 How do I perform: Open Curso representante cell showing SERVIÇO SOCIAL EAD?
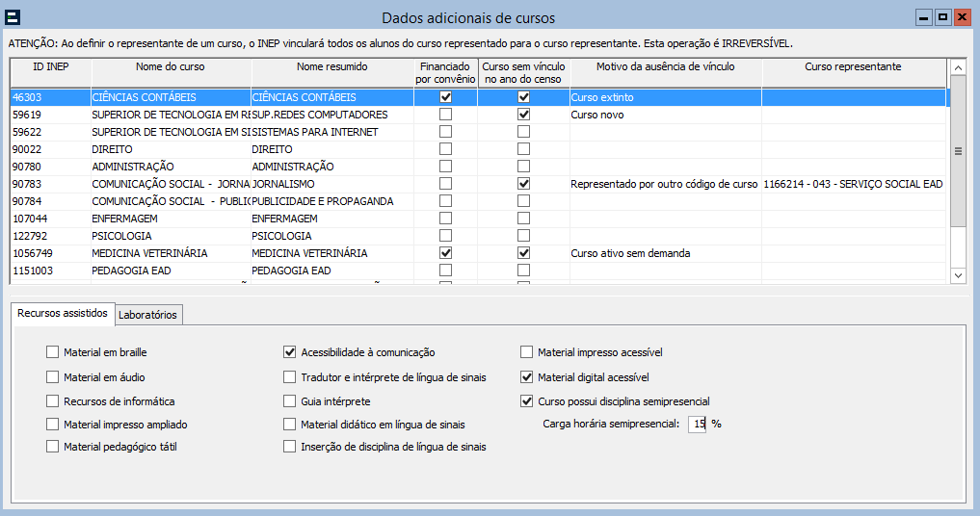853,184
